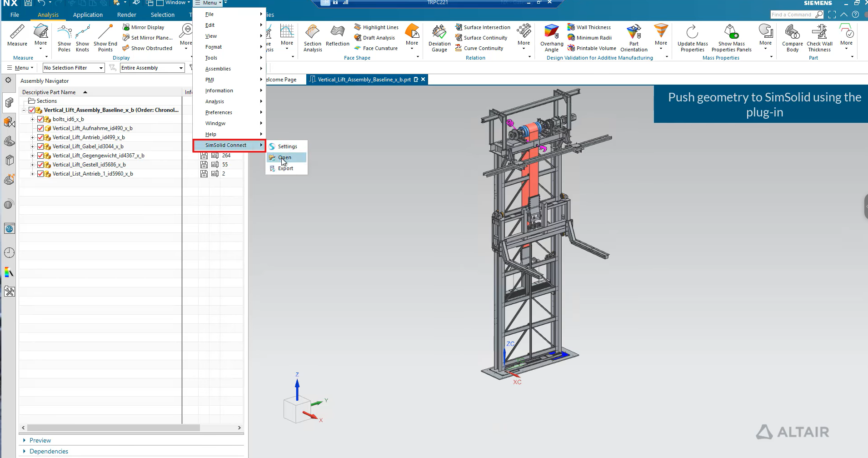Click the Show Obstructed tool
This screenshot has height=458, width=868.
point(147,48)
